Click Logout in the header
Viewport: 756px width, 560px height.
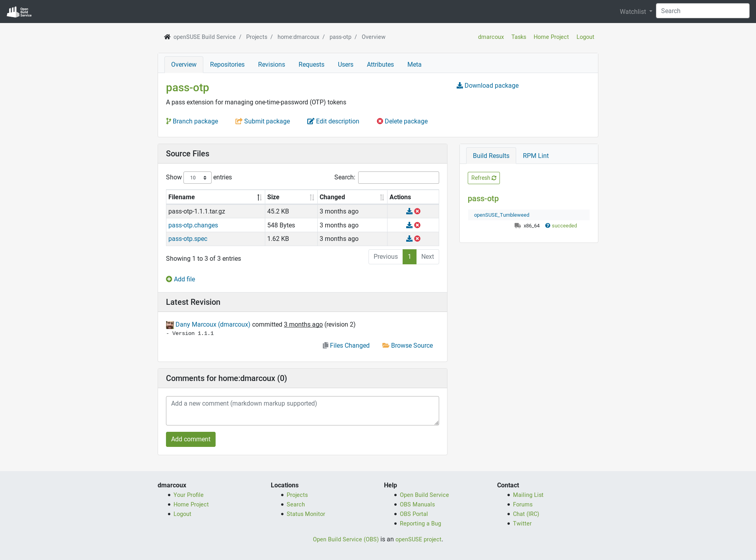[x=585, y=37]
